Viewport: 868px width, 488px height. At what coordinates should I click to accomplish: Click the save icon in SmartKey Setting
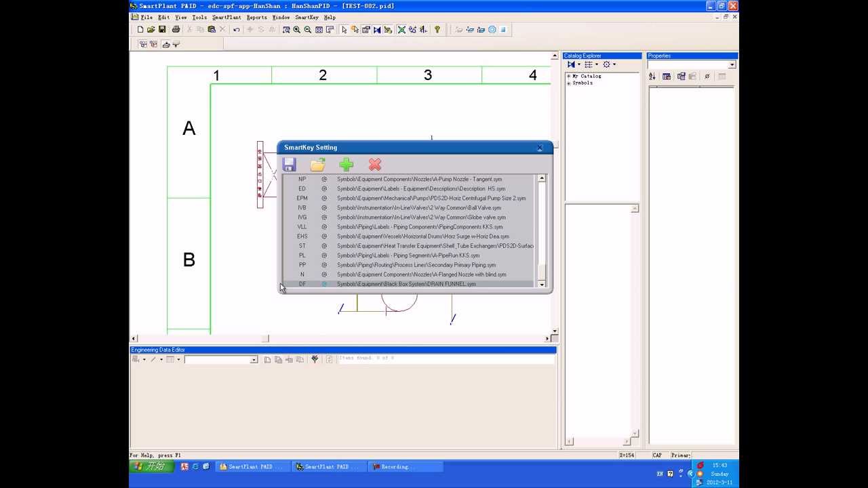[290, 165]
